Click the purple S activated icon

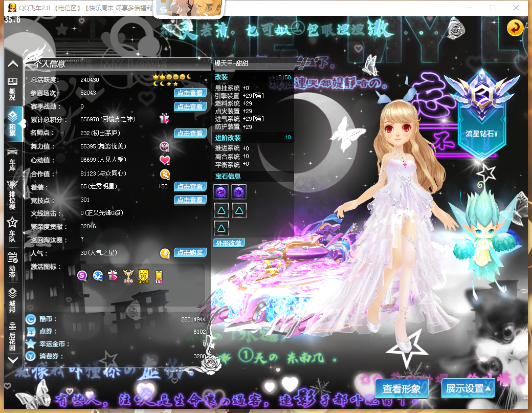[x=82, y=275]
